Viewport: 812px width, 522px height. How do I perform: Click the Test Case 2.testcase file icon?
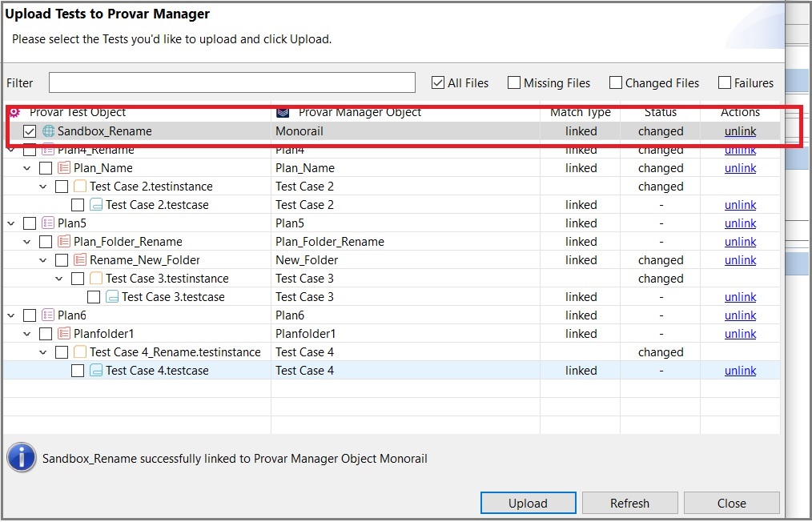[x=96, y=205]
